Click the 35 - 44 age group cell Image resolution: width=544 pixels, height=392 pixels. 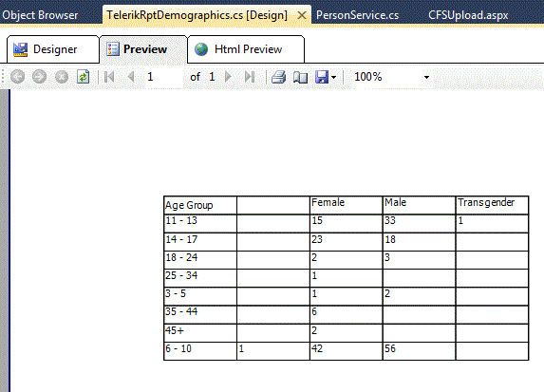coord(200,314)
